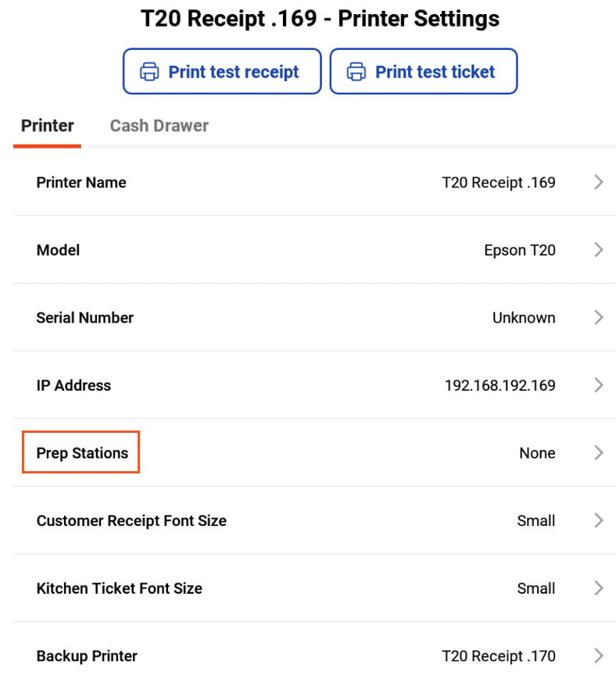Open the Cash Drawer tab
Screen dimensions: 616x686
(159, 126)
